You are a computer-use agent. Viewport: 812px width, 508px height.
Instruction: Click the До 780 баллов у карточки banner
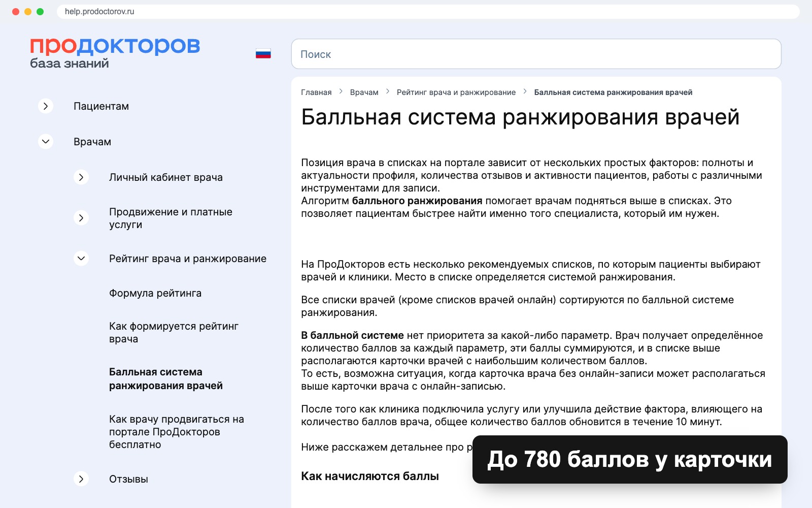point(630,459)
